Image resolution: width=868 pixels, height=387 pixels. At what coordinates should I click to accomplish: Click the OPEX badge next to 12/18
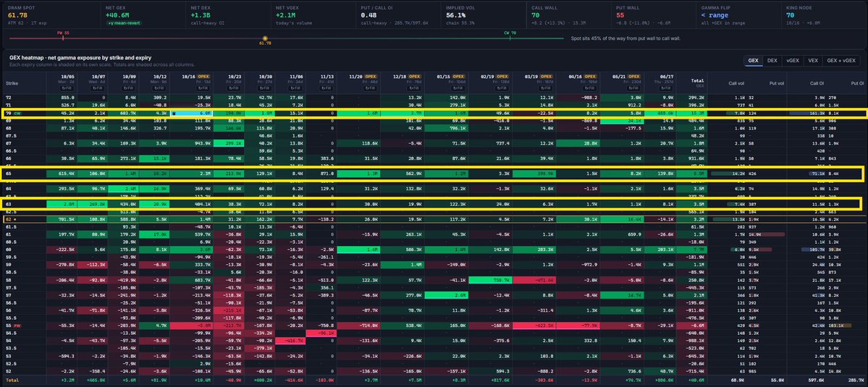click(x=416, y=76)
